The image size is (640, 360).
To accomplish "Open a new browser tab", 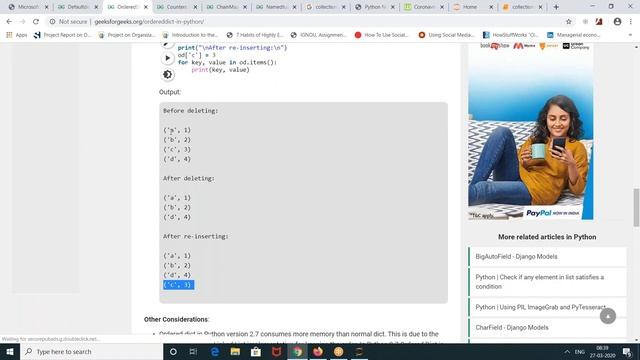I will pyautogui.click(x=556, y=7).
